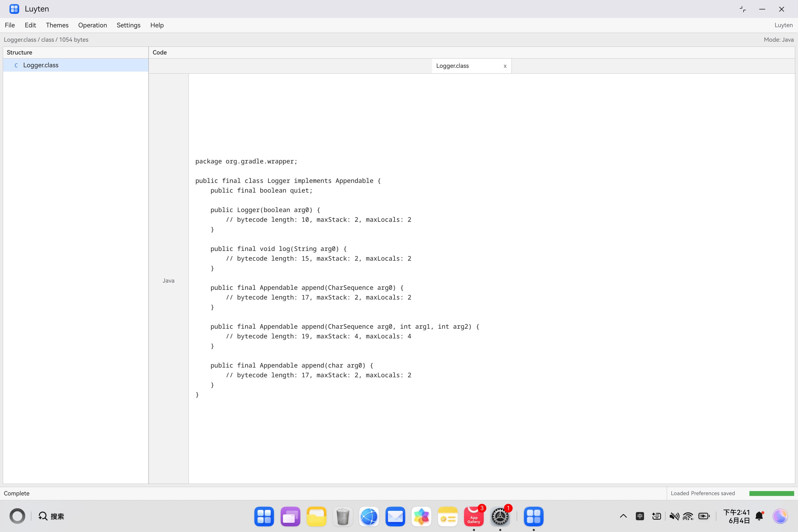Open the Help menu
This screenshot has height=532, width=798.
[x=157, y=25]
